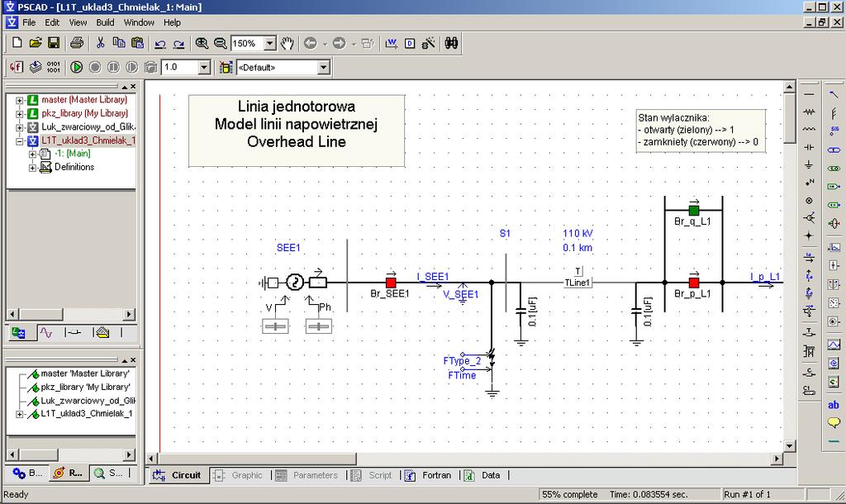
Task: Switch to the Graphic tab
Action: [238, 475]
